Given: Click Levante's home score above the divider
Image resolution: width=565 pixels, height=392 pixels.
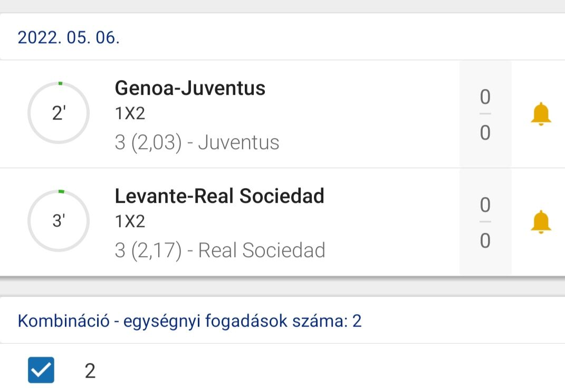Looking at the screenshot, I should tap(485, 205).
